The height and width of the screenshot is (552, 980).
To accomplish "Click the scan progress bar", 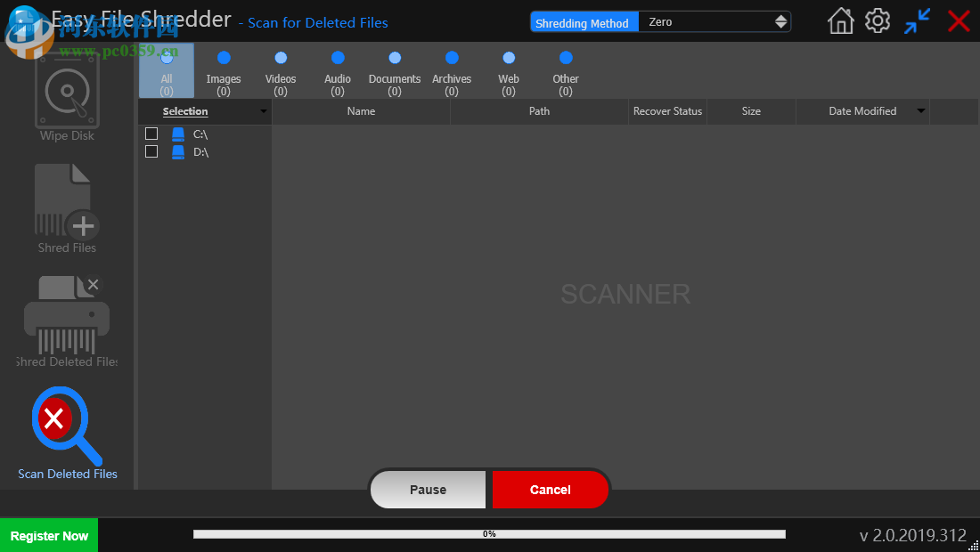I will pyautogui.click(x=488, y=533).
